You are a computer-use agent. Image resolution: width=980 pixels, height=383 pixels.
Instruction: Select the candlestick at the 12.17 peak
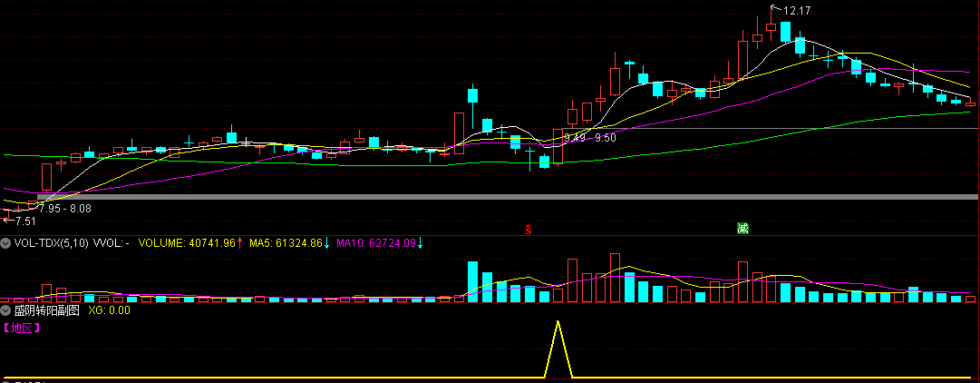(x=771, y=26)
